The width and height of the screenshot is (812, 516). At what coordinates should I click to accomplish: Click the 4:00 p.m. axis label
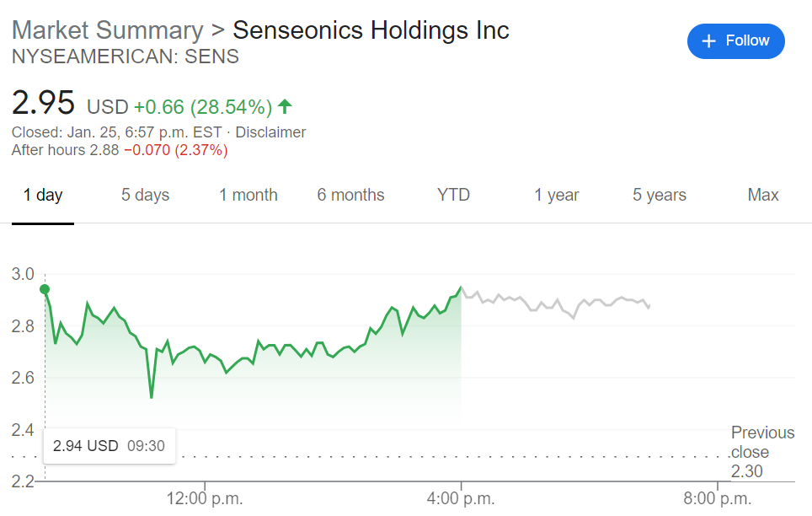click(461, 498)
